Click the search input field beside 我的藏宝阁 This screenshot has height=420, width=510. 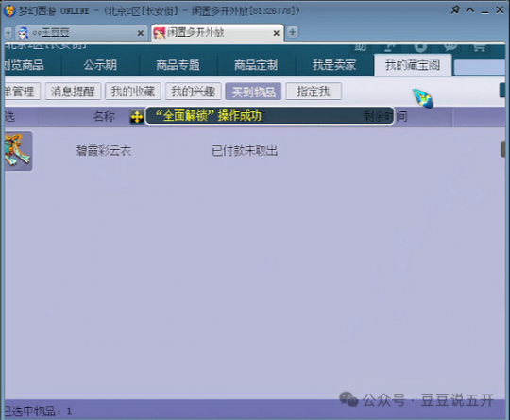tap(480, 68)
